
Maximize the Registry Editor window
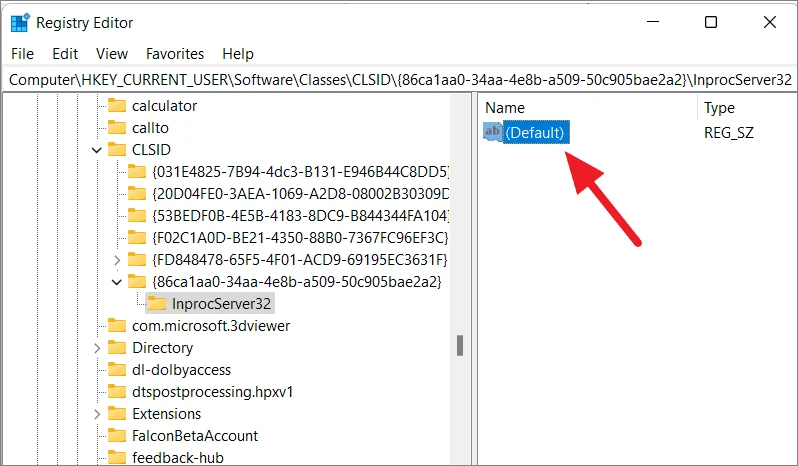click(711, 22)
